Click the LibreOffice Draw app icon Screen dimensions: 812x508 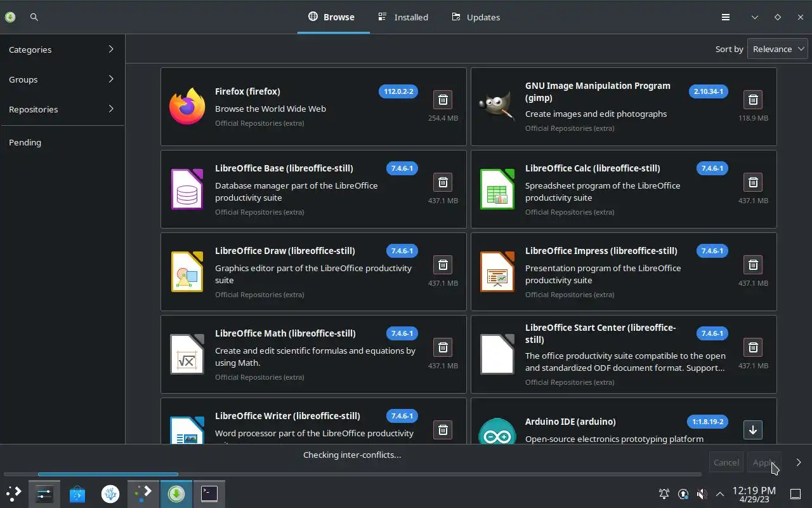(187, 272)
